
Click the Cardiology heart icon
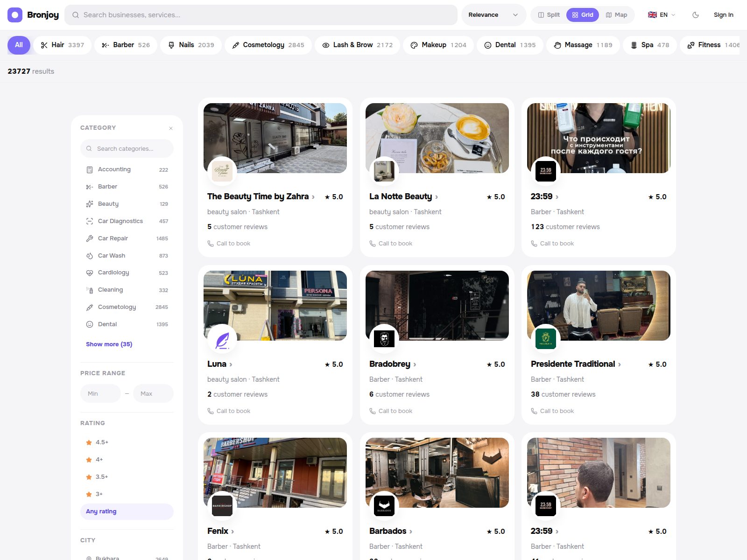tap(90, 273)
